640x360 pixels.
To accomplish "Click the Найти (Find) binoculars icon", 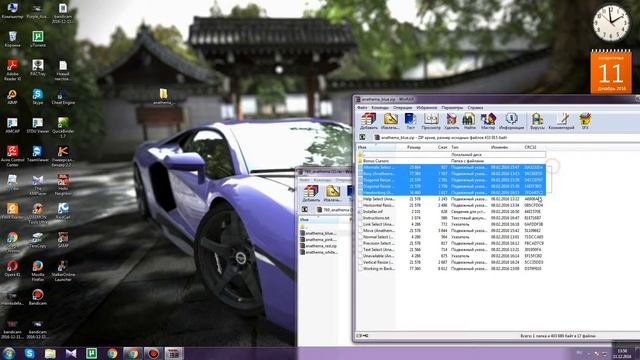I will pos(469,121).
